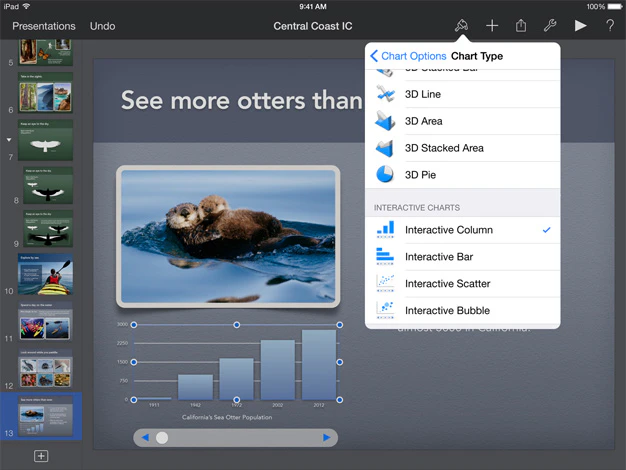
Task: Open the Share icon in toolbar
Action: tap(521, 26)
